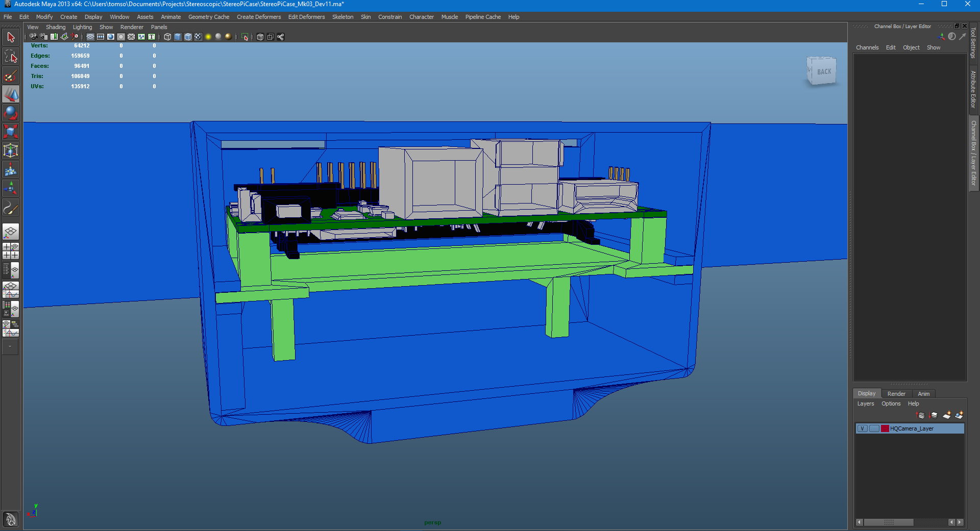Expand the hidden toolbox items arrow
The height and width of the screenshot is (531, 980).
(10, 347)
